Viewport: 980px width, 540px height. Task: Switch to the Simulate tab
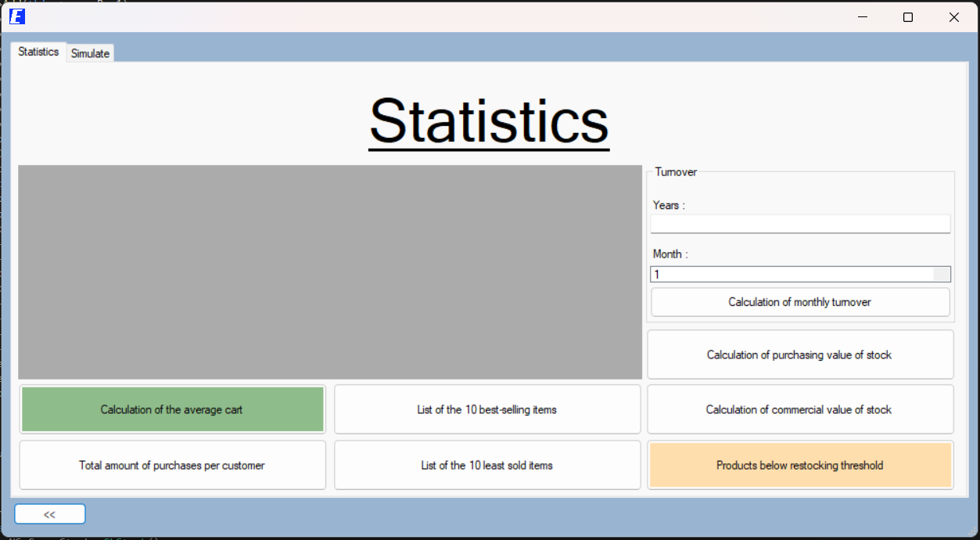(x=90, y=53)
